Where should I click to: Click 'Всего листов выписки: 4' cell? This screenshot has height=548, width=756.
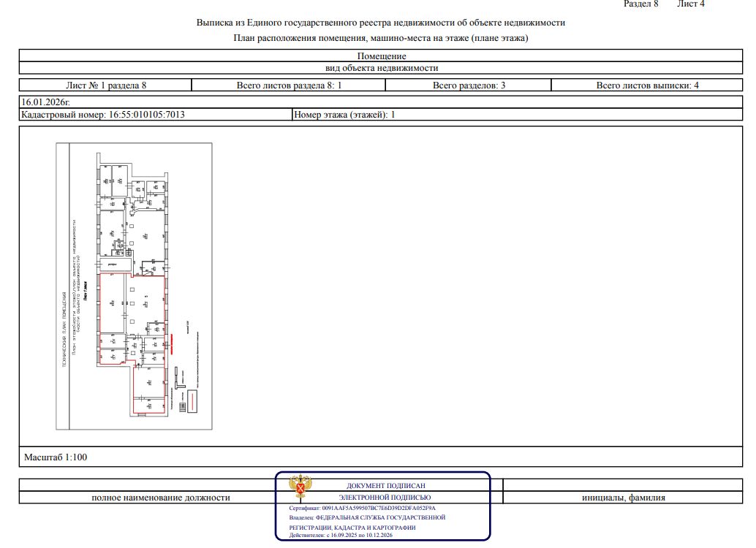(647, 85)
